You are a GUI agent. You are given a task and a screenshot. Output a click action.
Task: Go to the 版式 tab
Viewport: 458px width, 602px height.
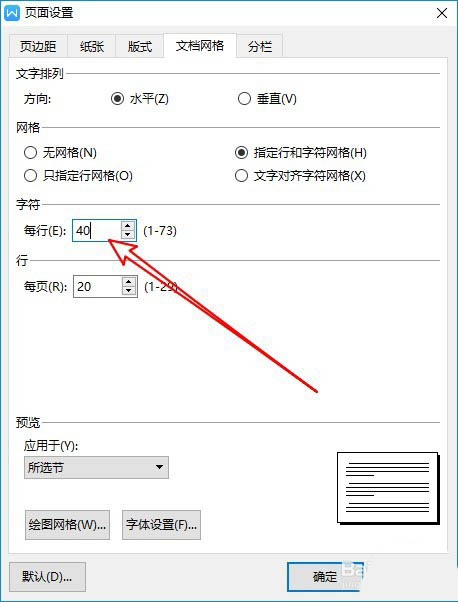coord(140,46)
